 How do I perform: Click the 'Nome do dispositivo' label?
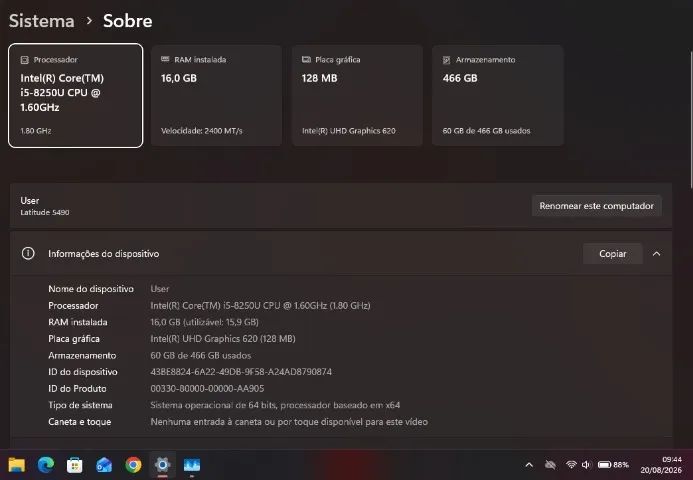click(91, 289)
